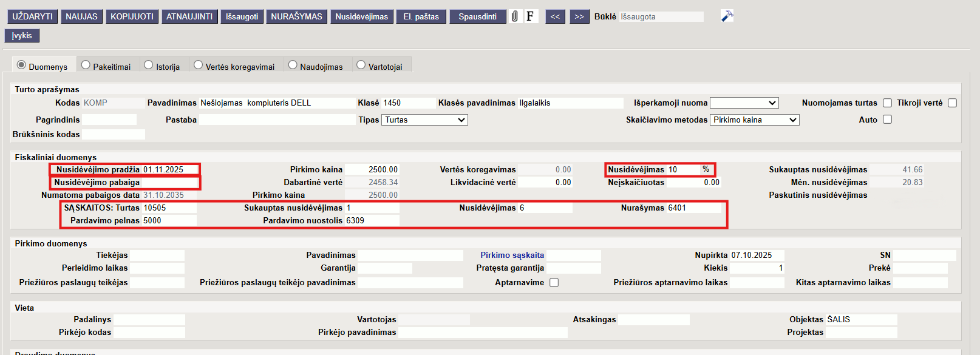Go to next record with >> button
Screen dimensions: 980x355
(x=579, y=16)
